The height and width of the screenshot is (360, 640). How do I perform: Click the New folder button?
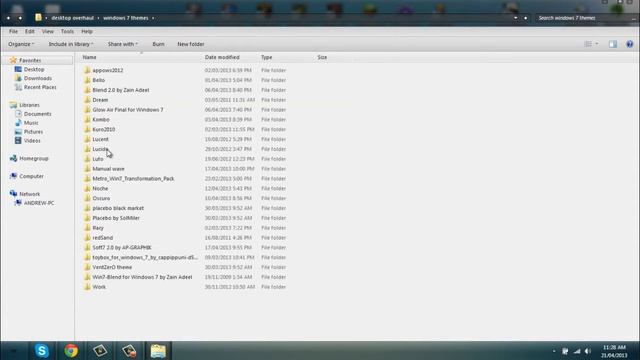[191, 44]
